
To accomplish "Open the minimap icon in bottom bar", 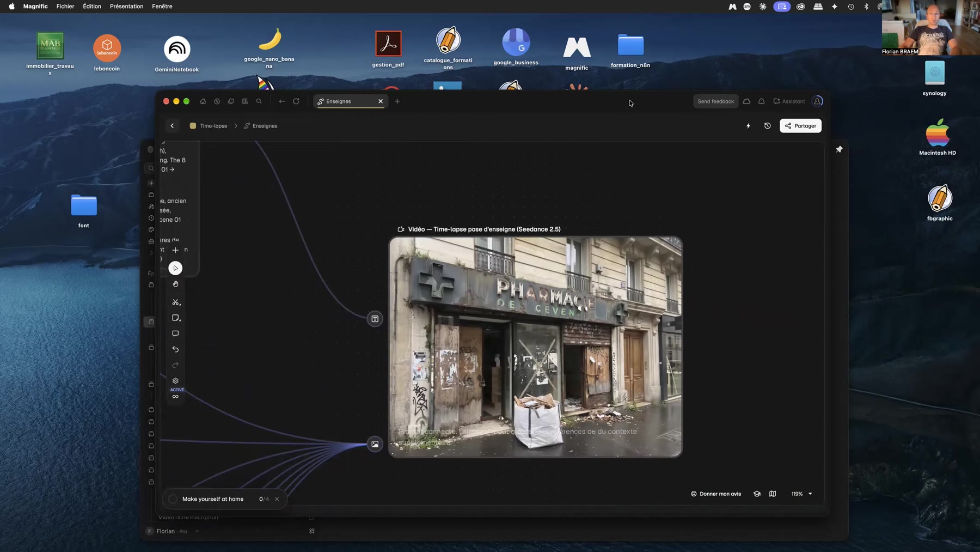I will point(773,494).
